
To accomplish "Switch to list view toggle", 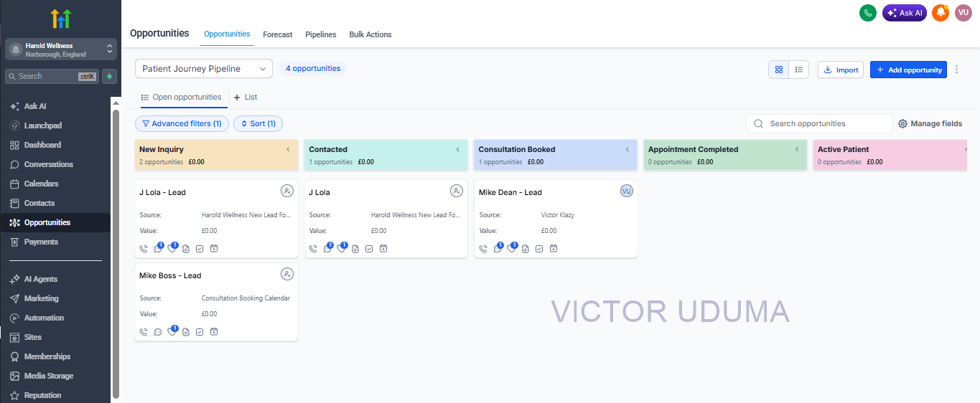I will (799, 70).
